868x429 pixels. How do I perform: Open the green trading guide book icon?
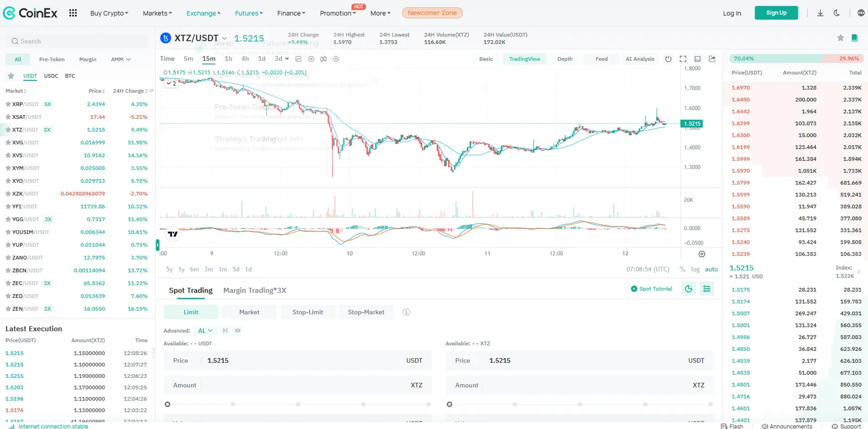tap(854, 38)
